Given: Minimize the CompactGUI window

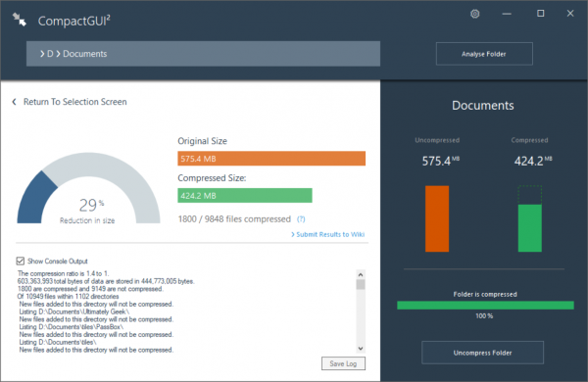Looking at the screenshot, I should (507, 14).
